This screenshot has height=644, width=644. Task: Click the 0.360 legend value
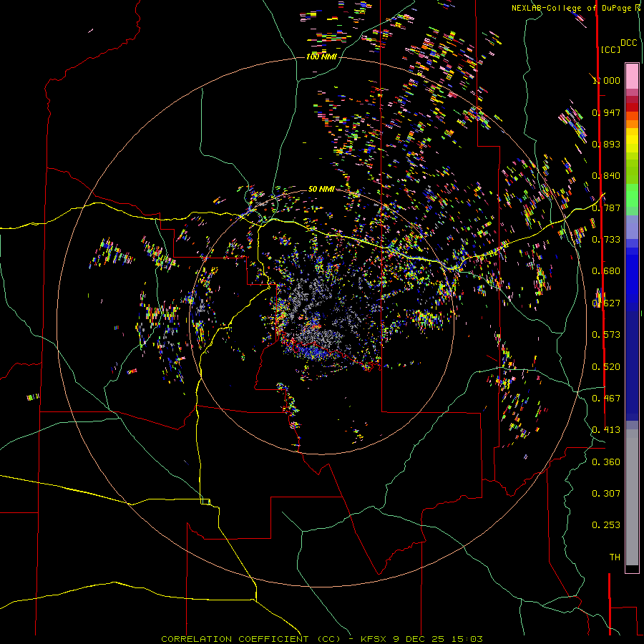tap(606, 462)
